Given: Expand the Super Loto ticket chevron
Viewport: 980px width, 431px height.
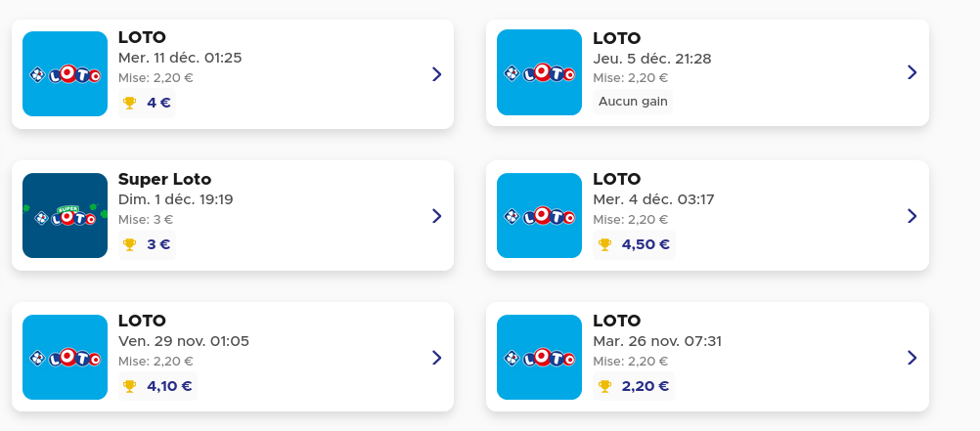Looking at the screenshot, I should (x=436, y=216).
